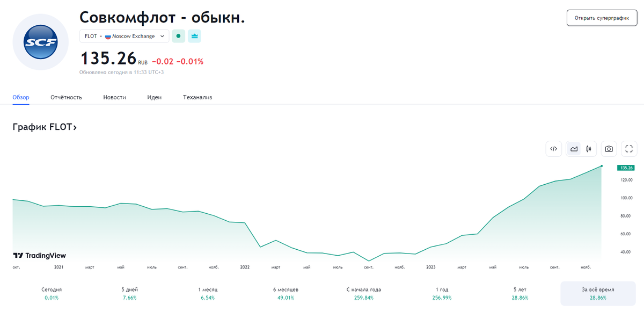
Task: Click the market status green dot icon
Action: [178, 36]
